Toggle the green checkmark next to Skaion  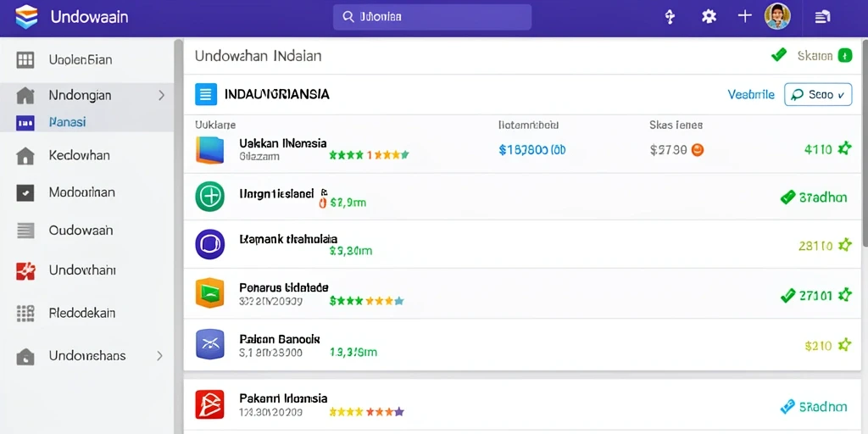click(x=779, y=55)
